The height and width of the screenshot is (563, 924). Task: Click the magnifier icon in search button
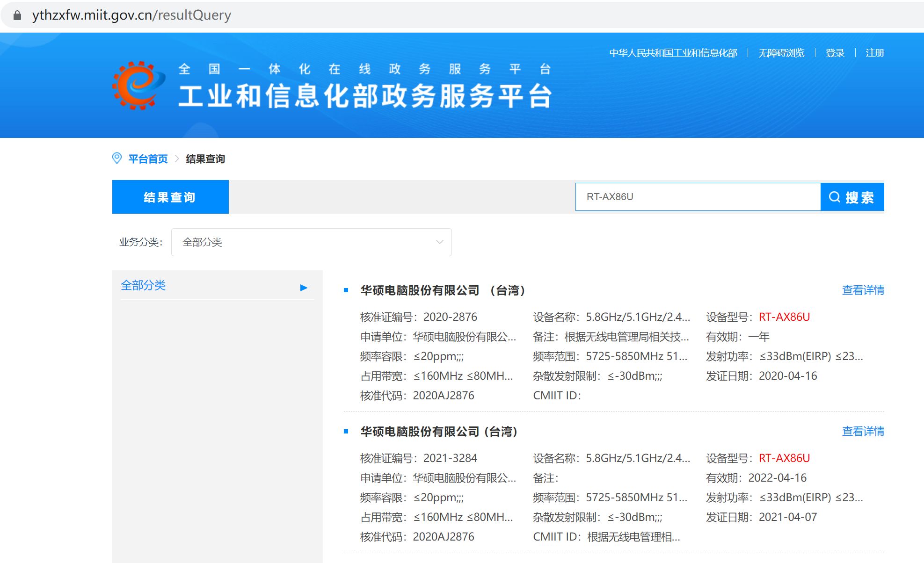834,197
